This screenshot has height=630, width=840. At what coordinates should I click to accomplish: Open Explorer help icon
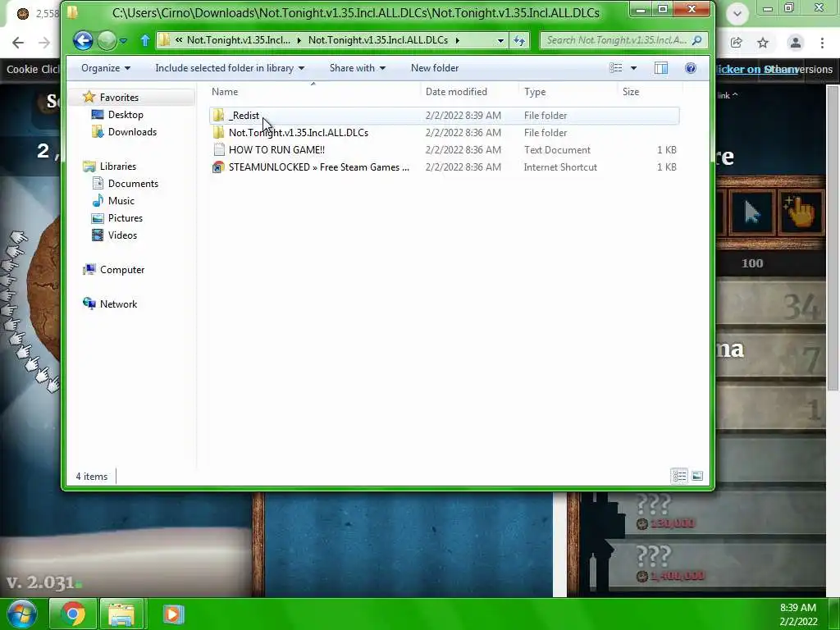point(691,68)
